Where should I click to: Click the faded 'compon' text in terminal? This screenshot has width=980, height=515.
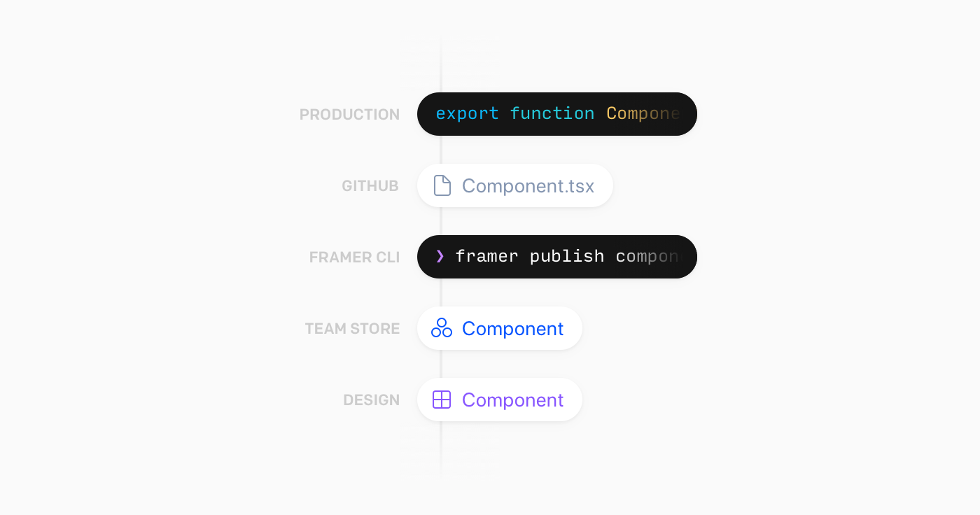(x=647, y=256)
